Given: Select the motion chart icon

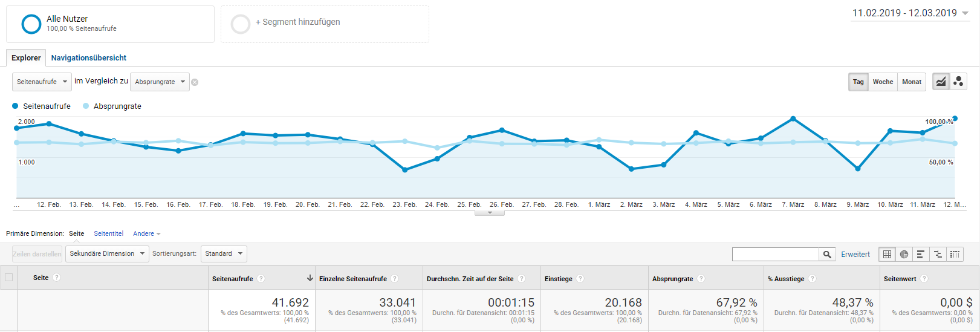Looking at the screenshot, I should (958, 82).
